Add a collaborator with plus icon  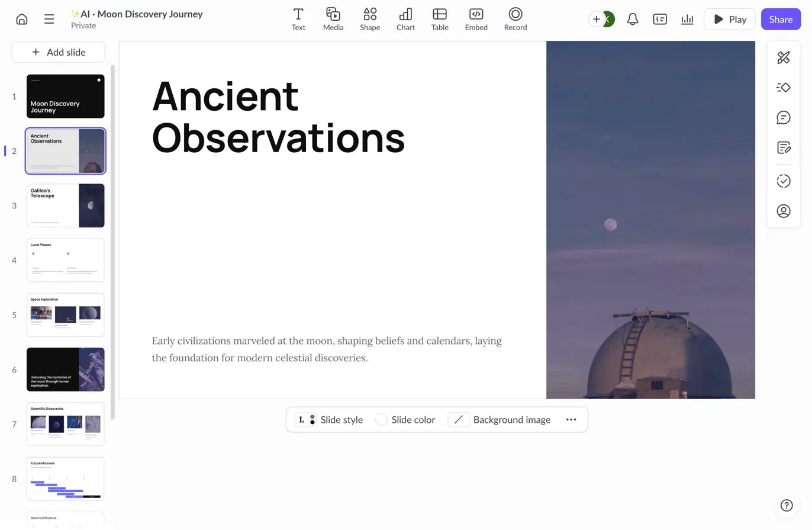click(596, 20)
